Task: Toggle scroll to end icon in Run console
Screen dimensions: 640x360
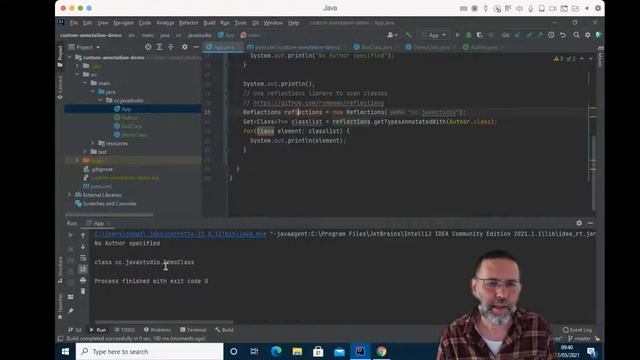Action: tap(83, 269)
